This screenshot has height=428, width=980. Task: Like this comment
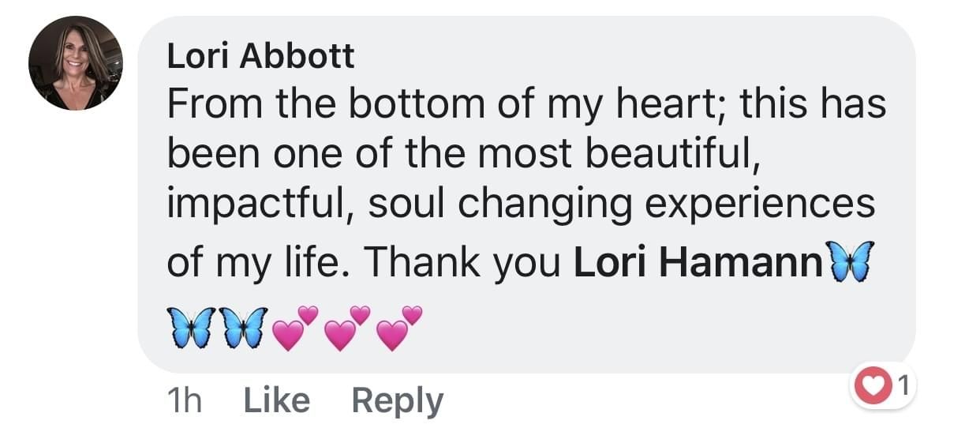tap(277, 401)
